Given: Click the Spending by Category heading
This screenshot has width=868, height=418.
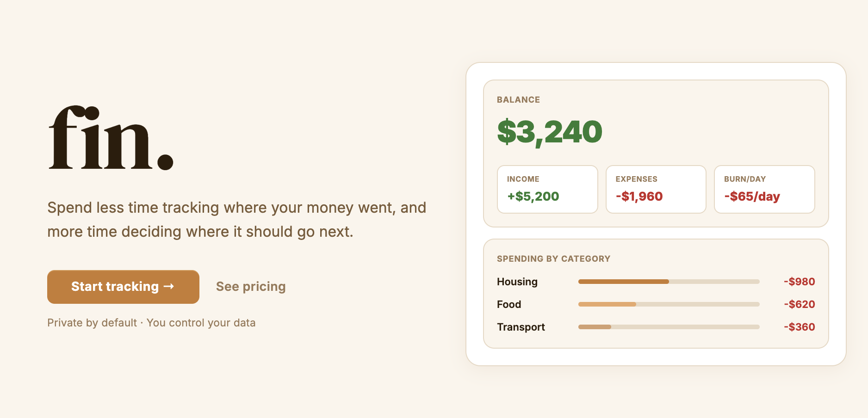Looking at the screenshot, I should [x=553, y=259].
